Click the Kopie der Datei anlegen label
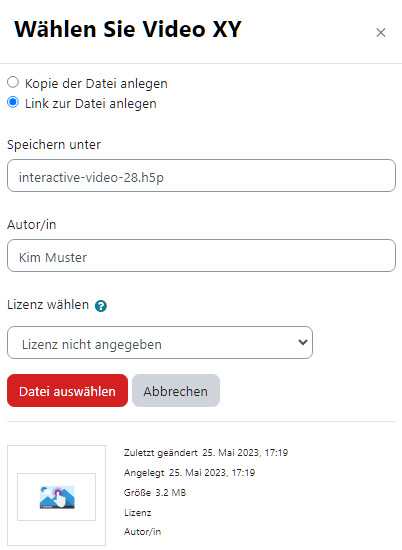 pos(96,83)
